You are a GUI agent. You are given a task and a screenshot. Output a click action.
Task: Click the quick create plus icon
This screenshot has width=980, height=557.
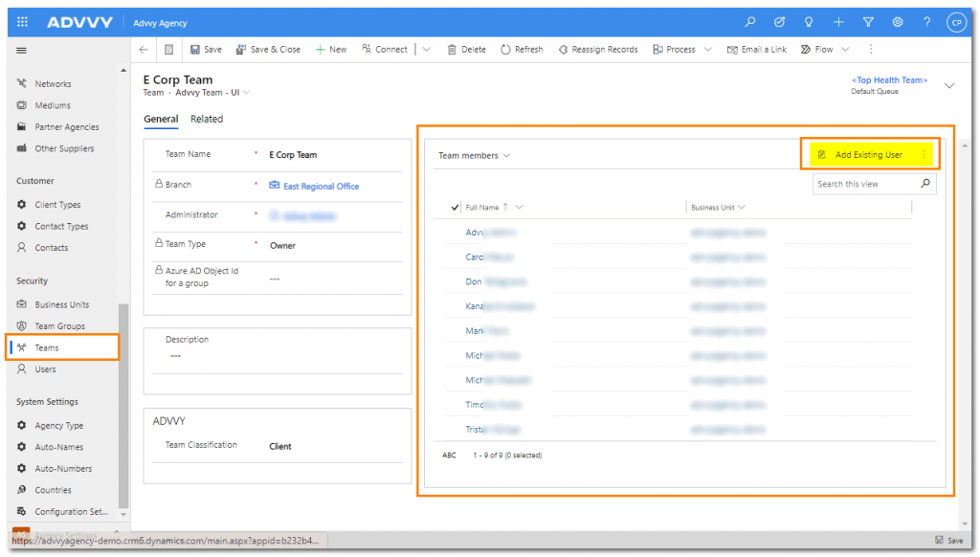point(838,22)
